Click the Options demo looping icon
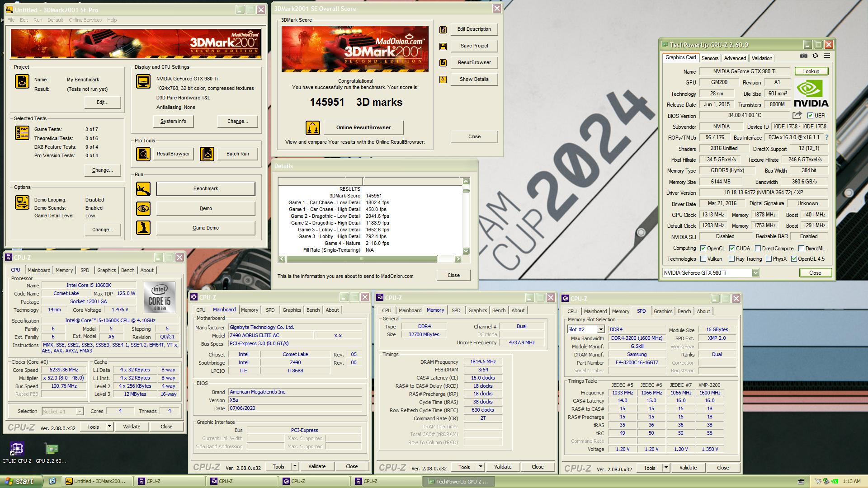868x488 pixels. 22,202
